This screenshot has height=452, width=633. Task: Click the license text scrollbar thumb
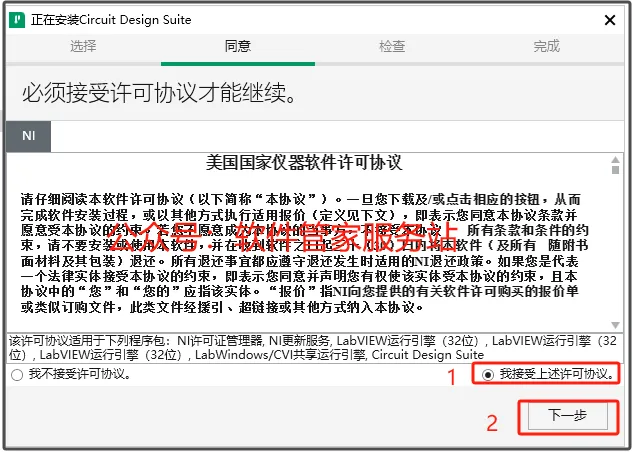(x=615, y=170)
